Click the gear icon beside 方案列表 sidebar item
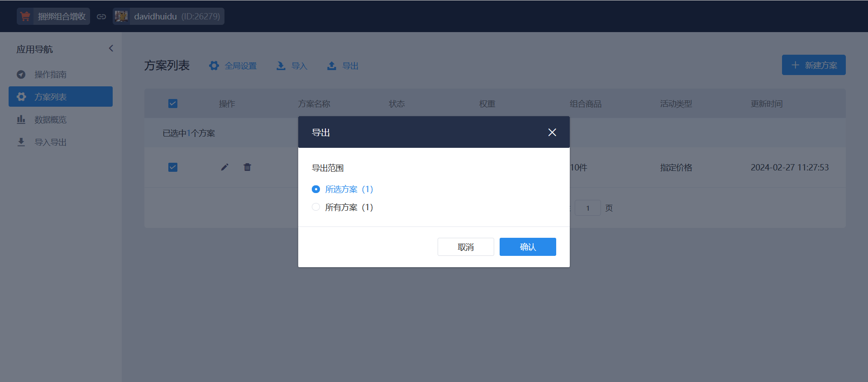 (21, 97)
